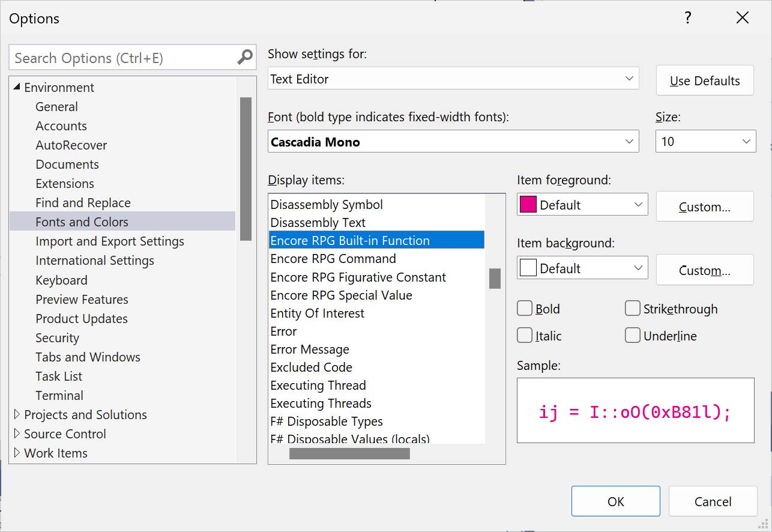Click the foreground Custom... button
Screen dimensions: 772x532
(705, 207)
